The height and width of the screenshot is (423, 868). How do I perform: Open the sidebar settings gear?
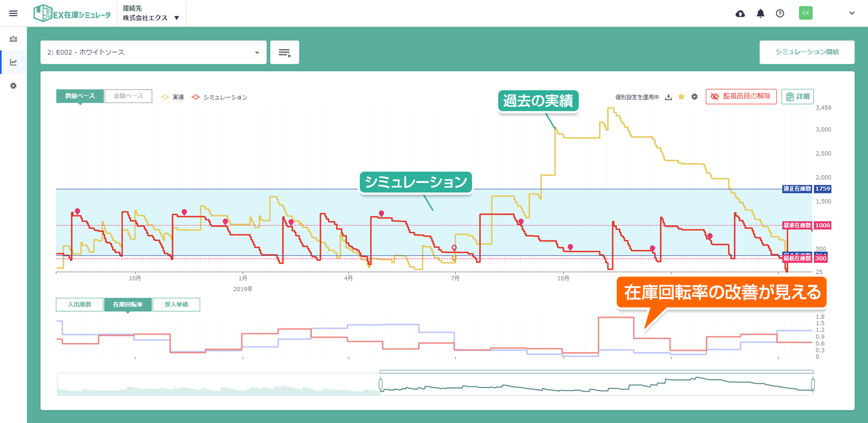(x=14, y=86)
